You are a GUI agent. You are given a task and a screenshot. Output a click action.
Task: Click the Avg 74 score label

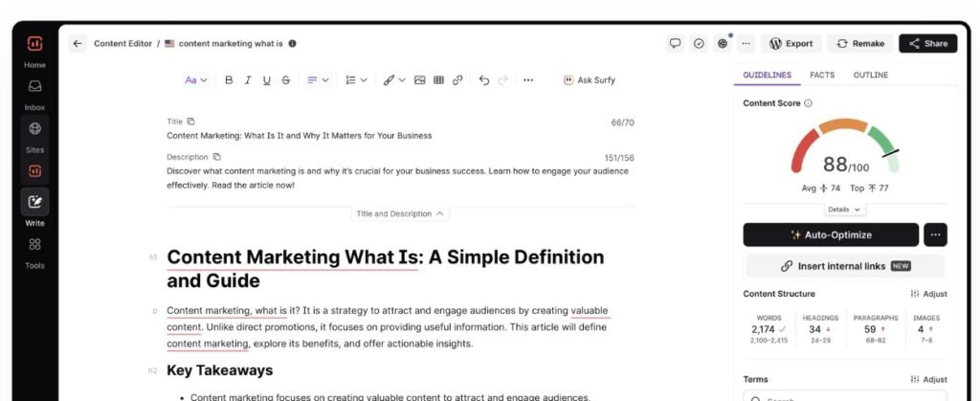[x=820, y=188]
